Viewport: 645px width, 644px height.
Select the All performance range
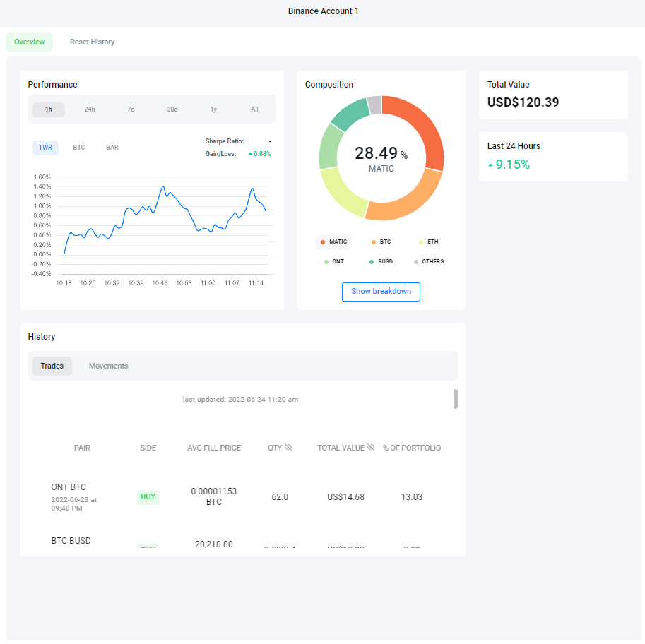254,109
